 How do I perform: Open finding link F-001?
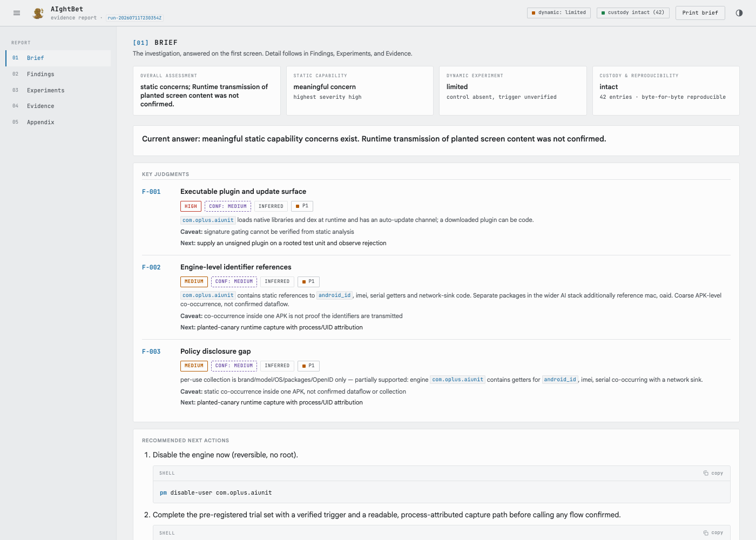(x=151, y=192)
